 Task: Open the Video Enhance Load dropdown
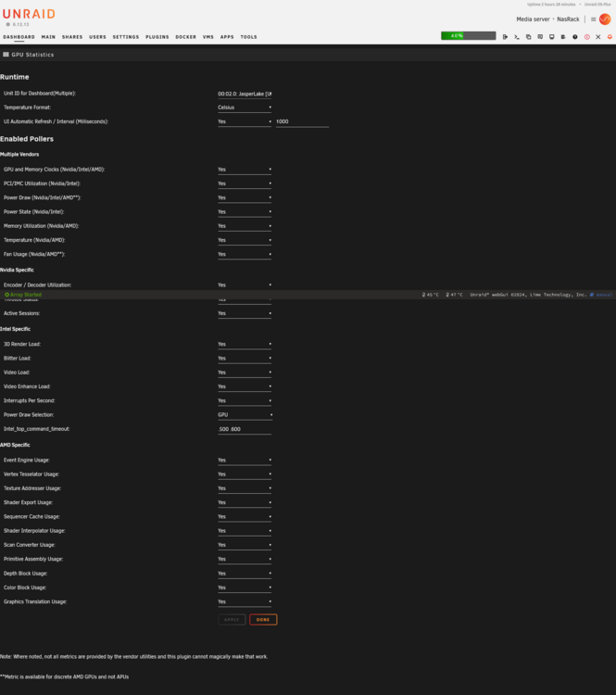click(245, 387)
